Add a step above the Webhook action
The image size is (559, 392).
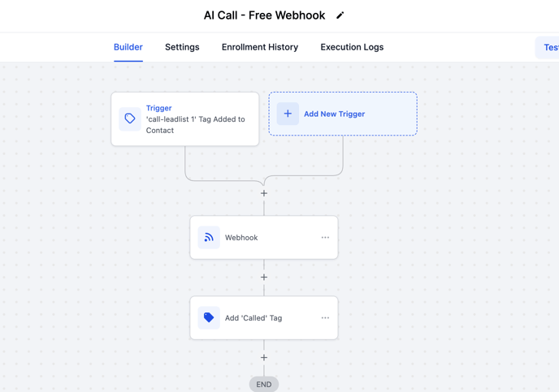(x=264, y=193)
